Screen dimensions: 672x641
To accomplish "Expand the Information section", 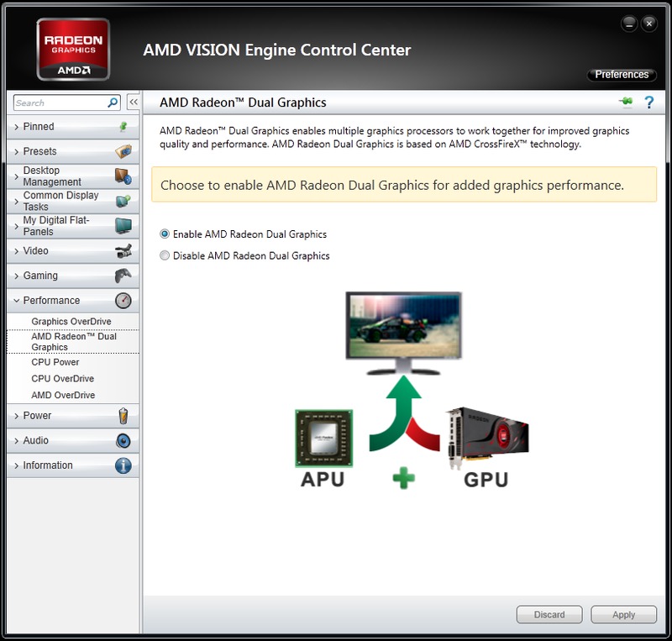I will pos(73,465).
